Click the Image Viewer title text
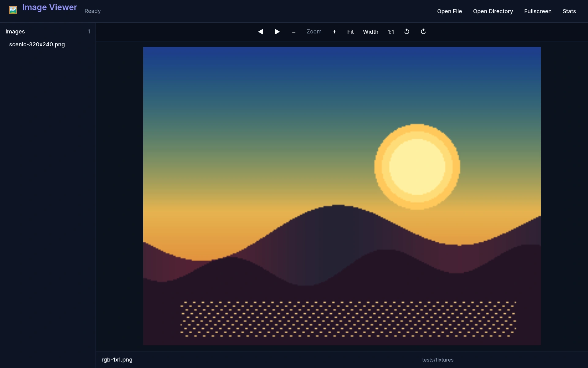 click(50, 7)
